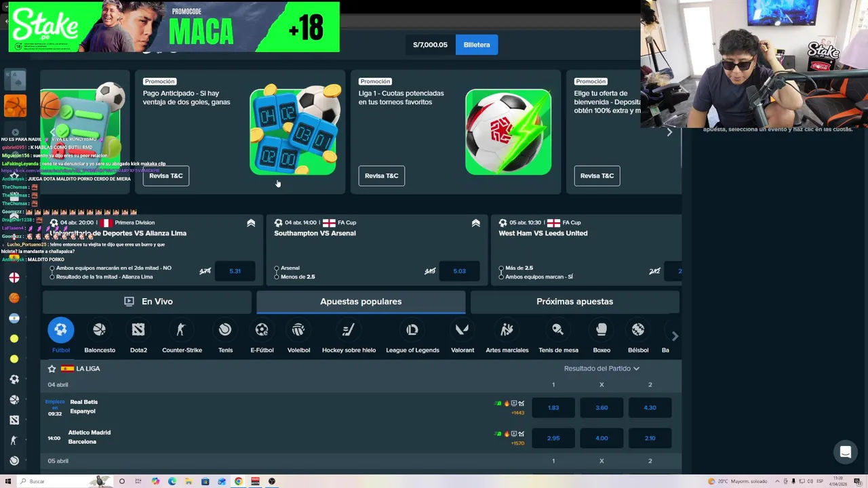This screenshot has width=868, height=488.
Task: Bet on Barcelona win at 2.10
Action: point(650,438)
